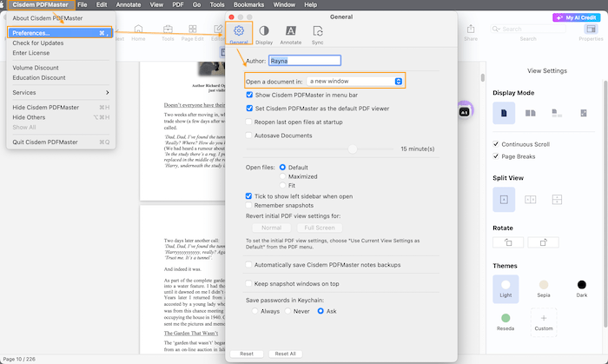Add a Custom theme
The height and width of the screenshot is (364, 608).
click(544, 322)
